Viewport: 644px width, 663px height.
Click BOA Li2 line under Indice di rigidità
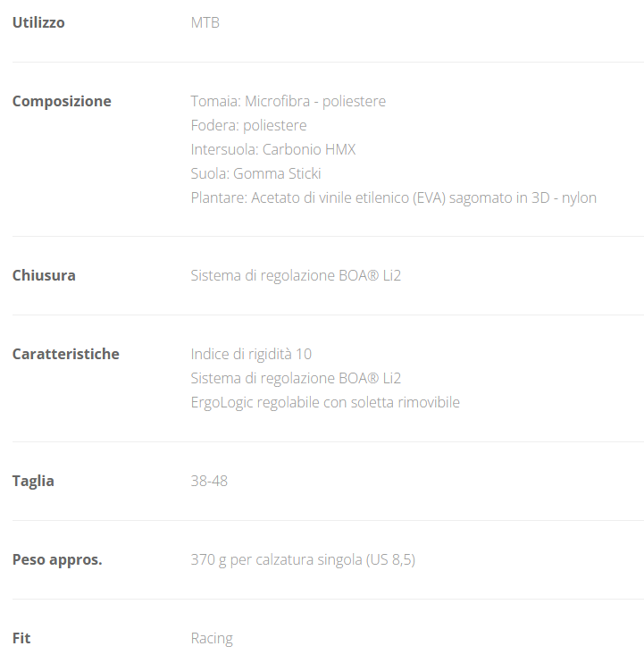click(296, 378)
